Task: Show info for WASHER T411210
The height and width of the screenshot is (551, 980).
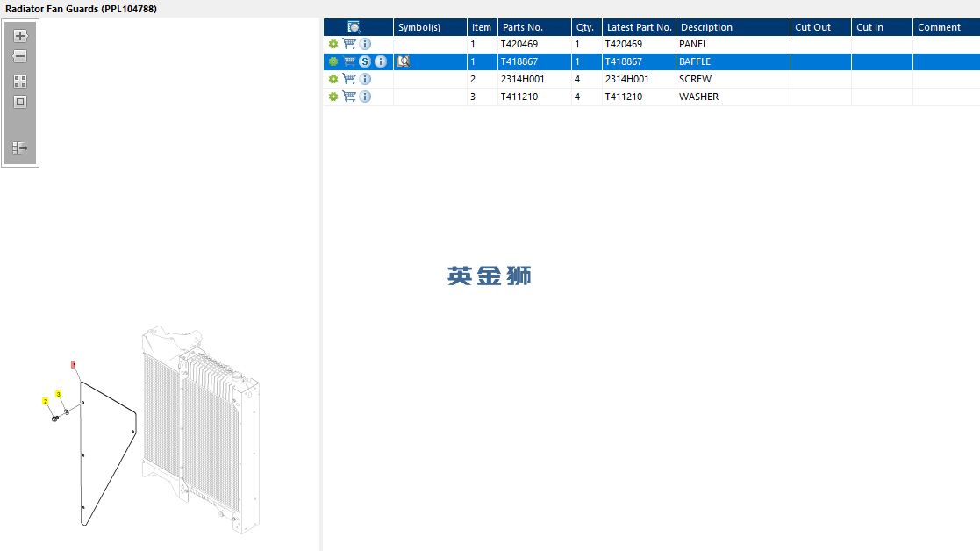Action: [365, 97]
